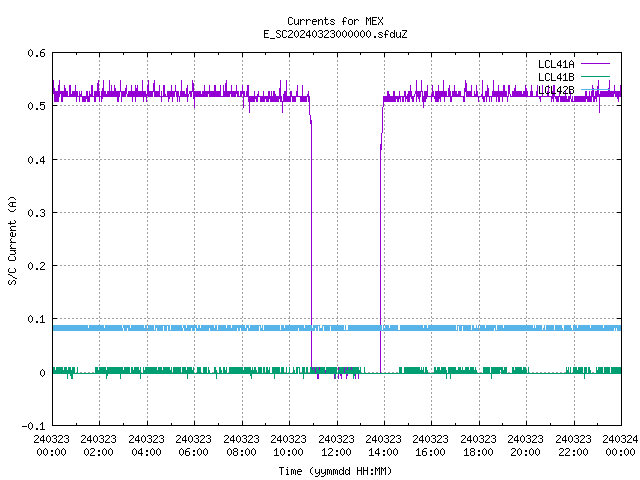Click the 18:00 x-axis tick label
The height and width of the screenshot is (480, 640).
click(478, 452)
